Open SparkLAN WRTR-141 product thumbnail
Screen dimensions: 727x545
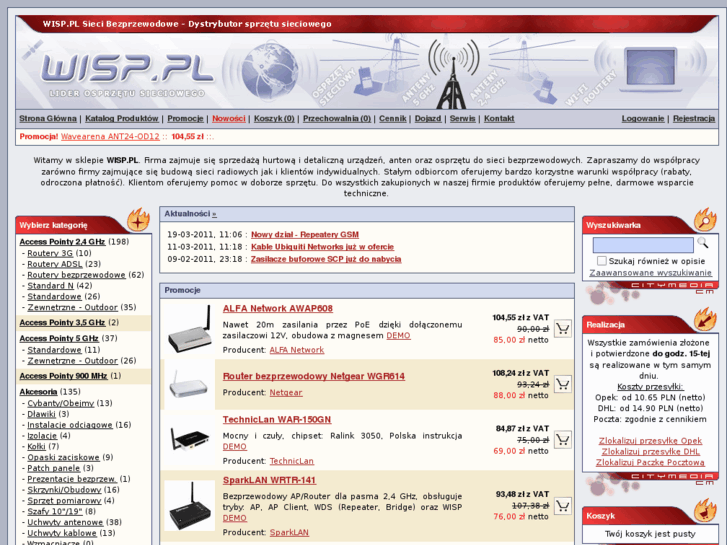coord(190,506)
